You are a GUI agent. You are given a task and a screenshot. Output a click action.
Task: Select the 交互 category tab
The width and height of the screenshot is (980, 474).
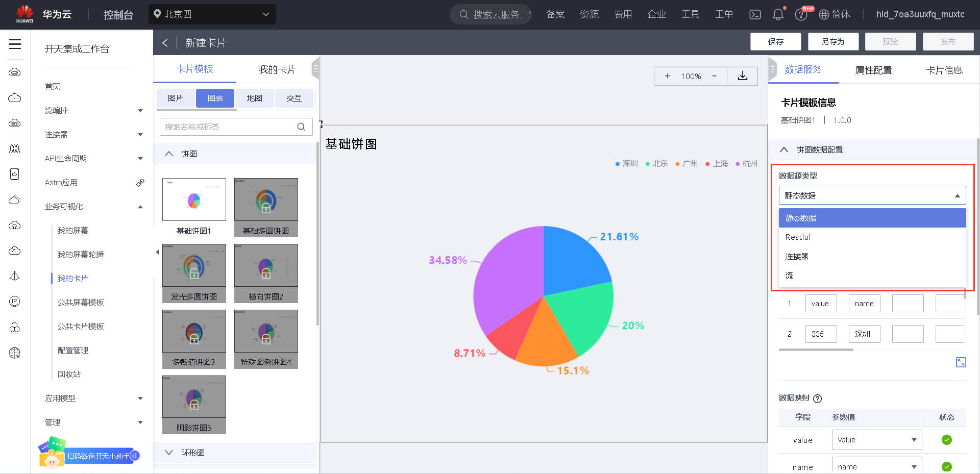(294, 98)
